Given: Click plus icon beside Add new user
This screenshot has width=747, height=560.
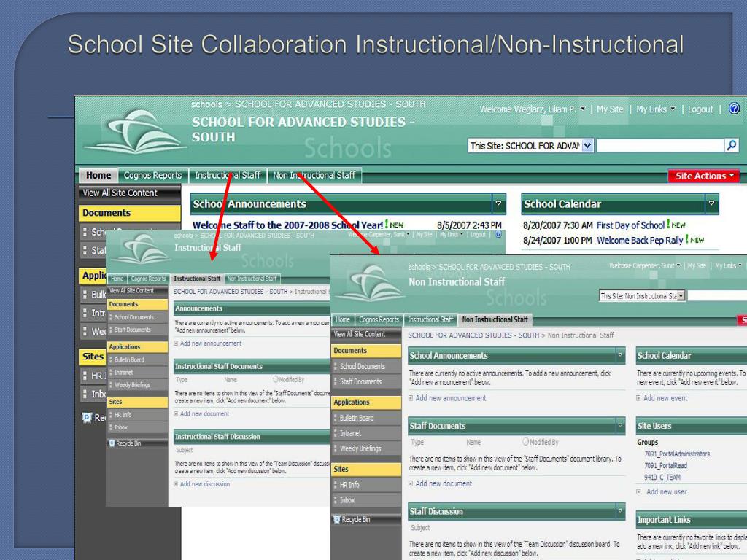Looking at the screenshot, I should pos(638,492).
